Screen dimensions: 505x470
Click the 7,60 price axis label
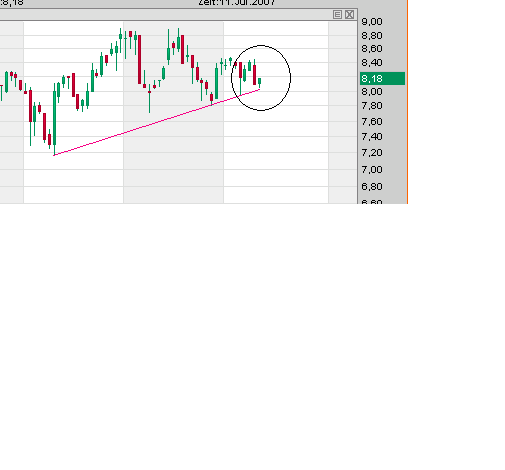372,121
